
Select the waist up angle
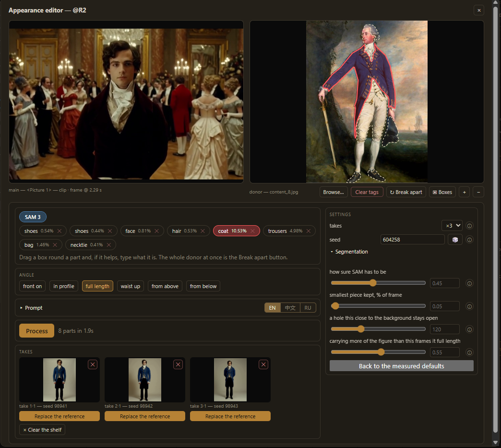131,286
